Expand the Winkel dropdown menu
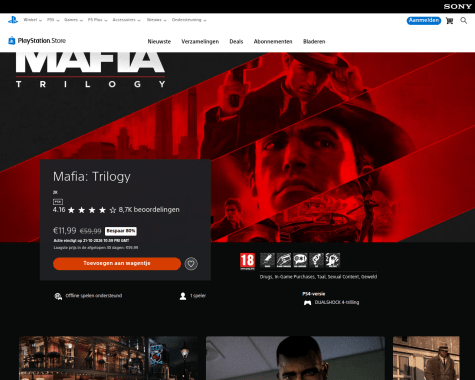Image resolution: width=475 pixels, height=380 pixels. click(x=33, y=20)
